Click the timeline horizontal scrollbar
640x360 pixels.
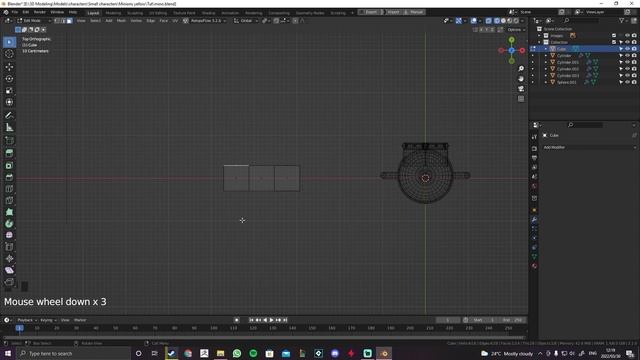tap(263, 338)
